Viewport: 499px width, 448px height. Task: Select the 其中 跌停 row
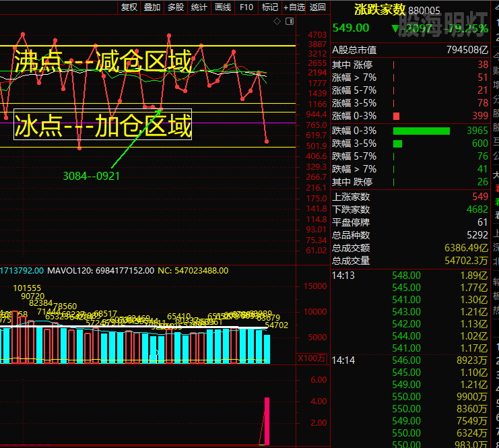point(410,182)
